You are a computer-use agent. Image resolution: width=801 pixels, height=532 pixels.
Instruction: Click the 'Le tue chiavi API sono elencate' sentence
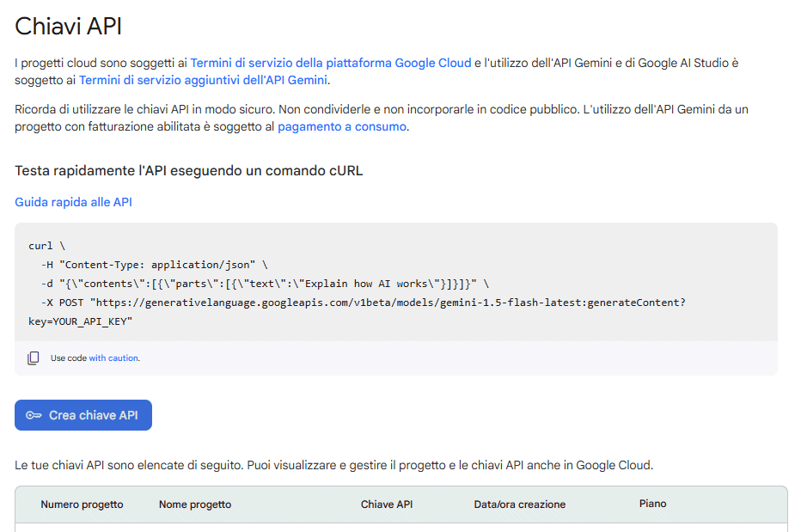(334, 466)
